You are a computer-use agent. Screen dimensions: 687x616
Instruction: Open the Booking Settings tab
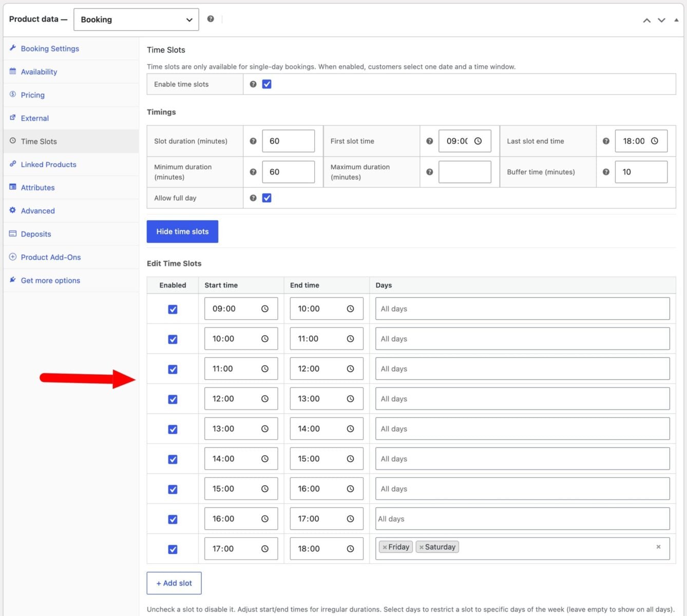pyautogui.click(x=50, y=49)
